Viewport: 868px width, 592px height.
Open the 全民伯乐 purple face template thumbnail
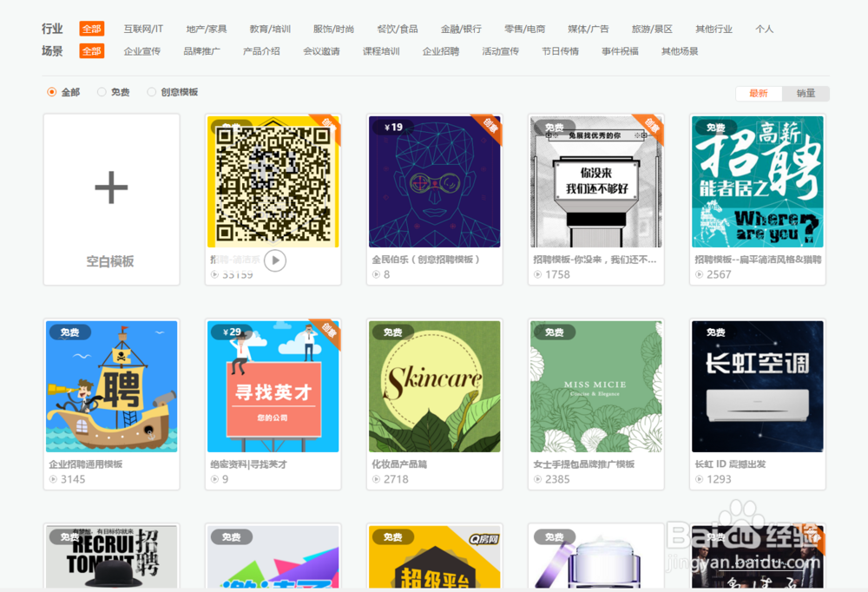[435, 181]
